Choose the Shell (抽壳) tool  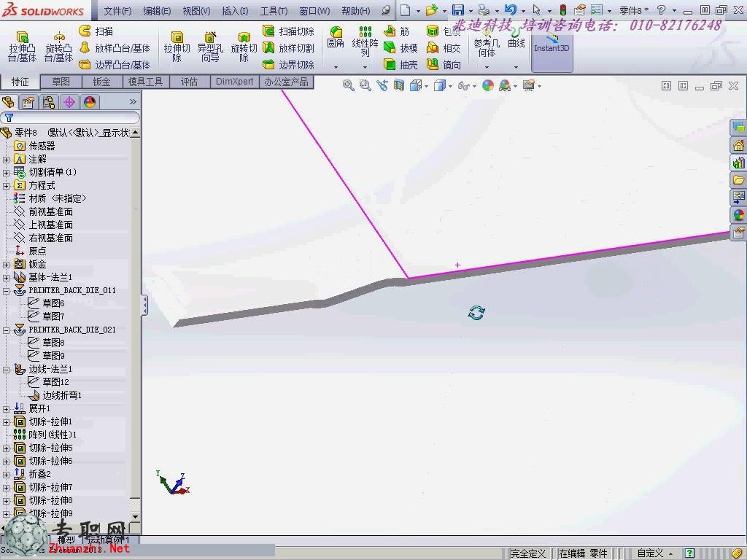pos(400,65)
